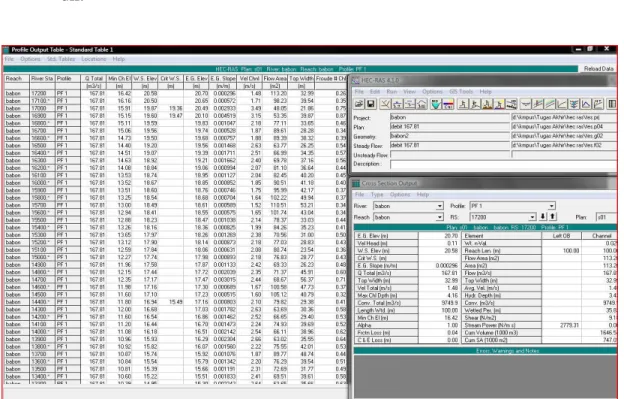Image resolution: width=624 pixels, height=399 pixels.
Task: Open the View menu in HEC-RAS window
Action: (x=409, y=91)
